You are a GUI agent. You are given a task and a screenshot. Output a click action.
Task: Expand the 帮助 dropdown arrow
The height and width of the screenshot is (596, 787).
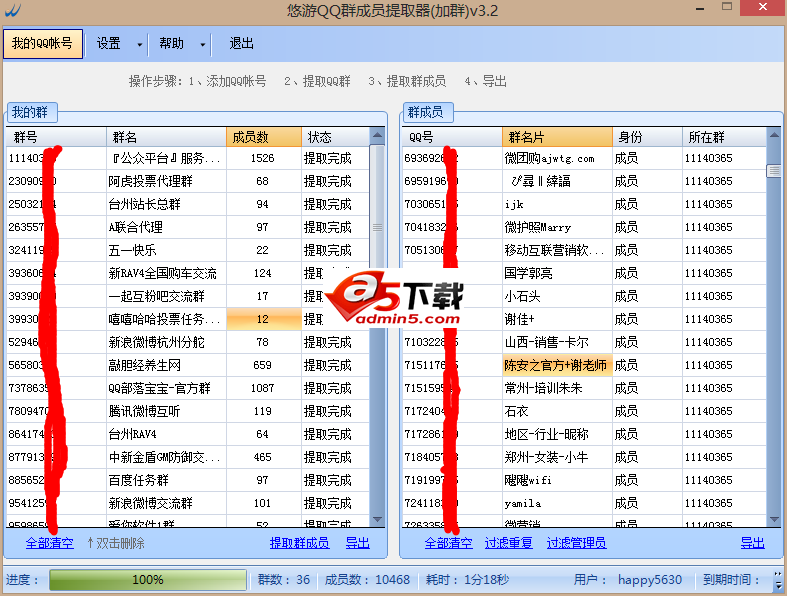(x=202, y=44)
